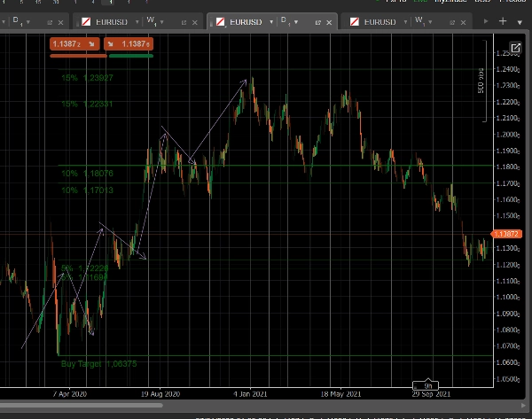Detach the partially hidden D1 tab
This screenshot has width=532, height=419.
50,22
